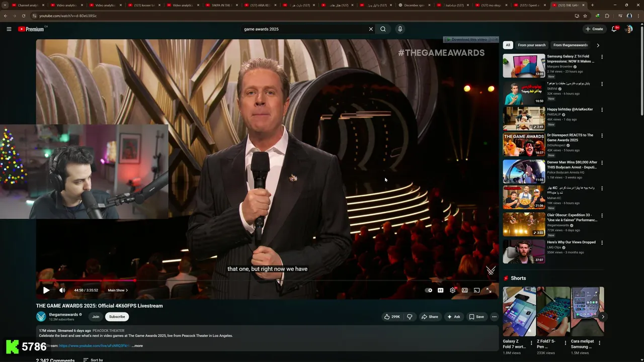Open a new browser tab
Viewport: 644px width, 362px height.
(592, 5)
